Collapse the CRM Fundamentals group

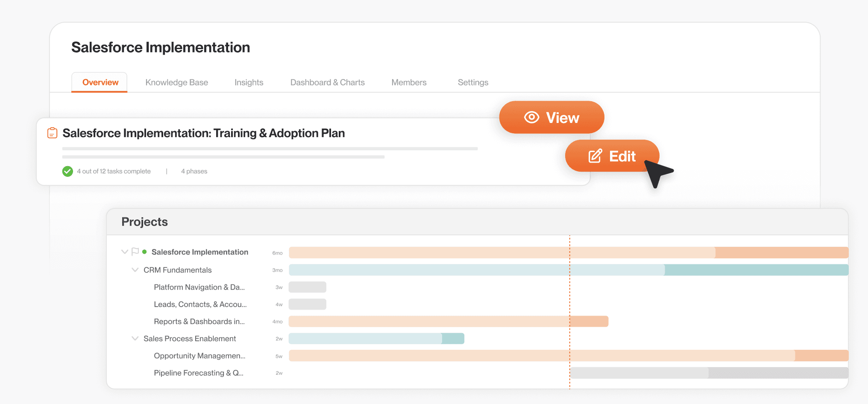(x=135, y=270)
